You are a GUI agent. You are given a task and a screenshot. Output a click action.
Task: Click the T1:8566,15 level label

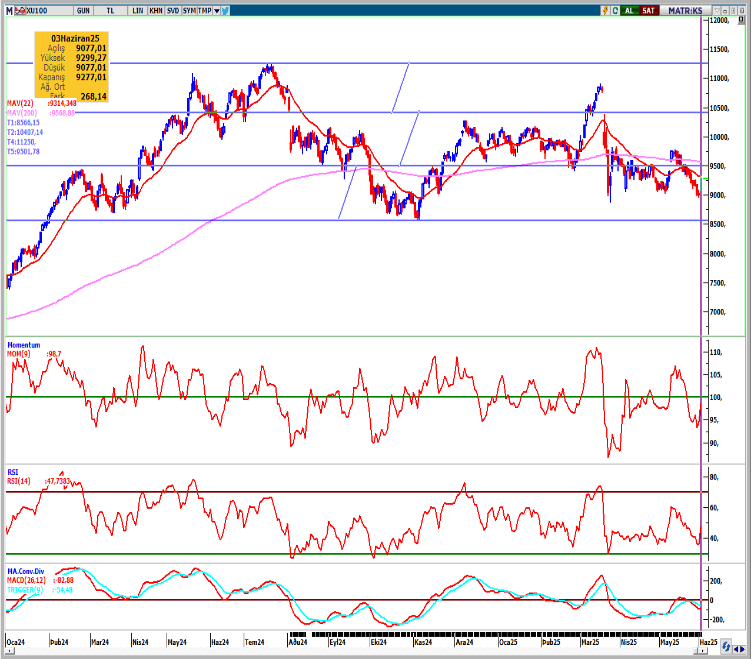coord(23,123)
